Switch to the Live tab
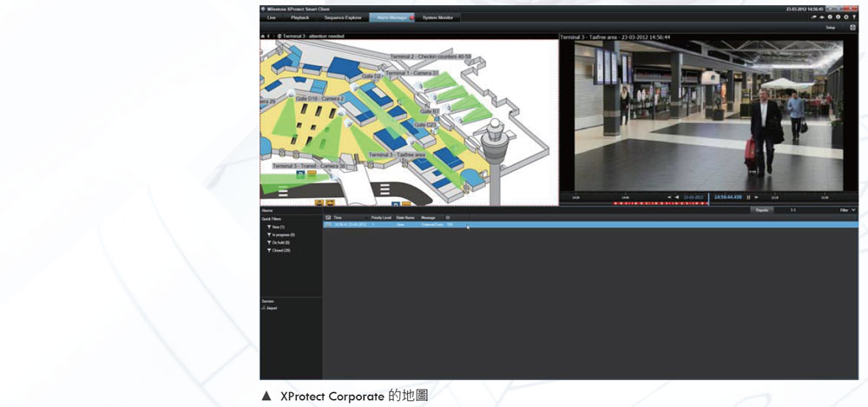 click(271, 17)
